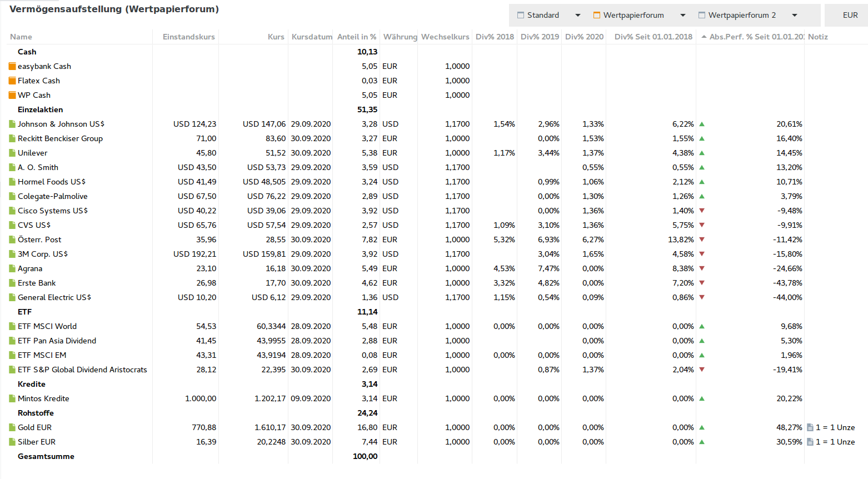
Task: Click the Div% Seit 01.01.2018 column header
Action: point(654,37)
